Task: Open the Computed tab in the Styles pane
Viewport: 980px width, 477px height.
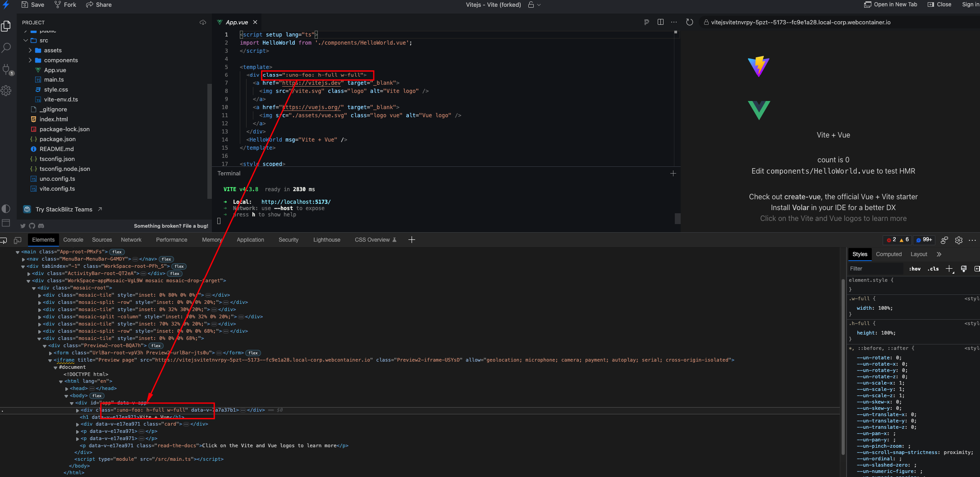Action: point(888,254)
